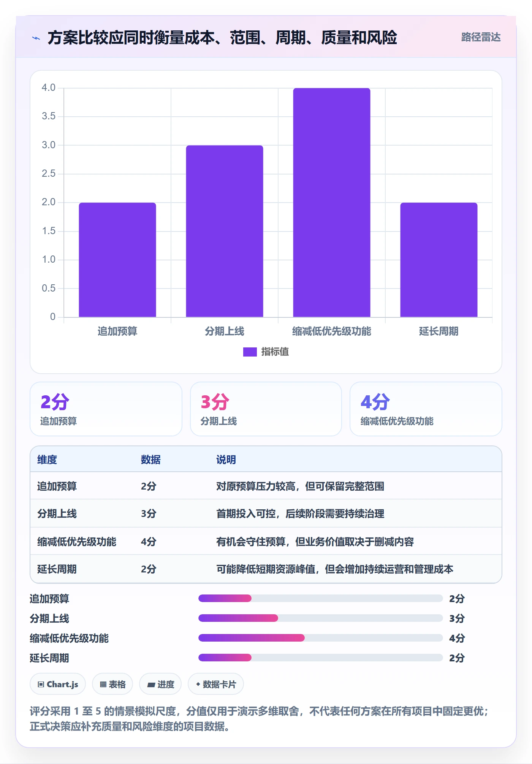Click the 进度 tag chip

click(x=160, y=684)
